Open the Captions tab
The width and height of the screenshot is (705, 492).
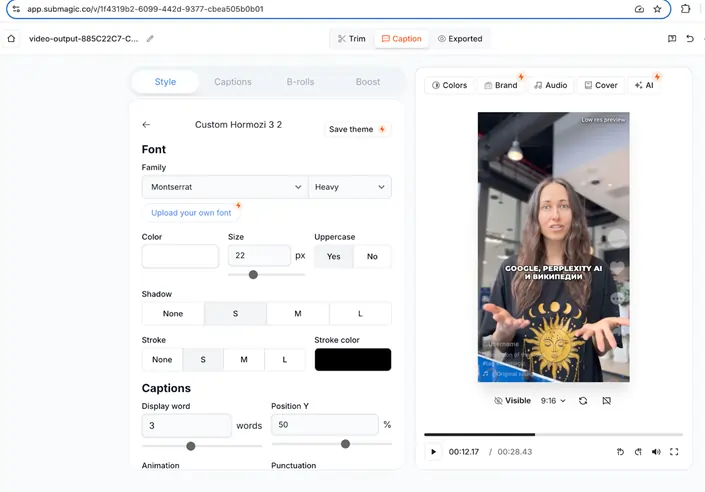(233, 82)
